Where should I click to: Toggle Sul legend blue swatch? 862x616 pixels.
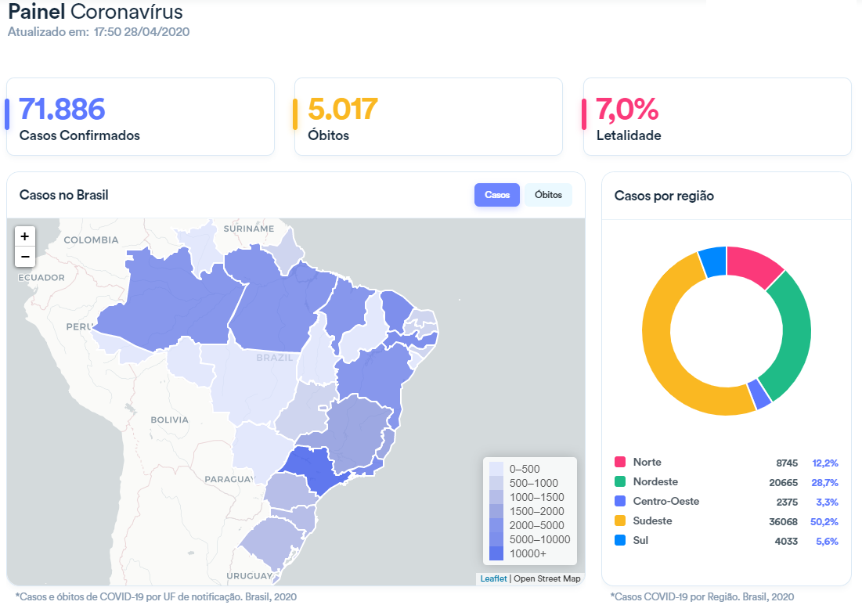[x=620, y=541]
